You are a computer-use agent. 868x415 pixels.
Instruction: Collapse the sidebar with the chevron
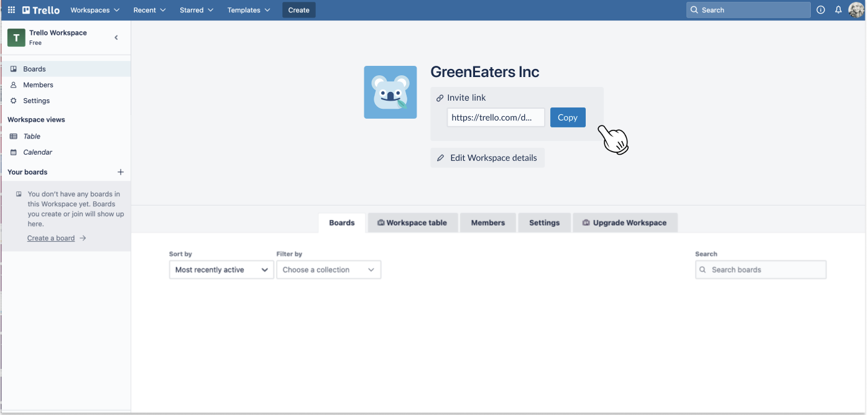click(x=116, y=38)
